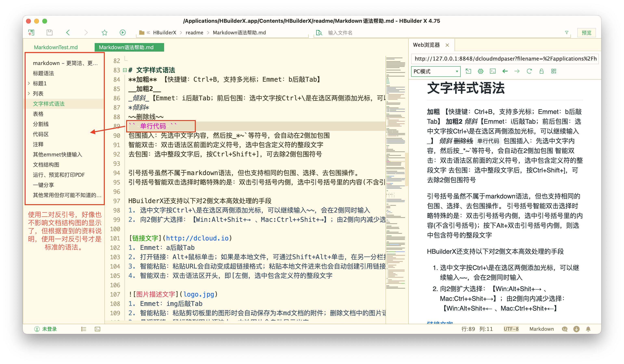
Task: Bookmark with the star icon
Action: click(x=104, y=32)
